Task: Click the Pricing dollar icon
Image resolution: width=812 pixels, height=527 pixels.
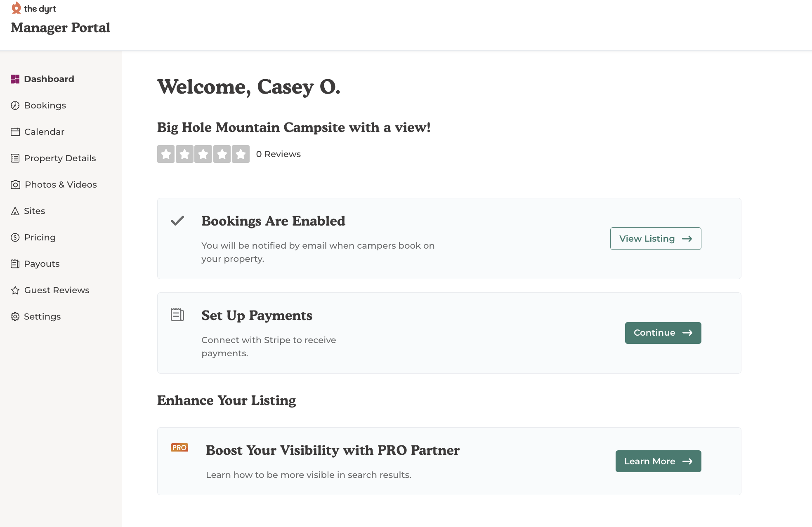Action: [x=15, y=238]
